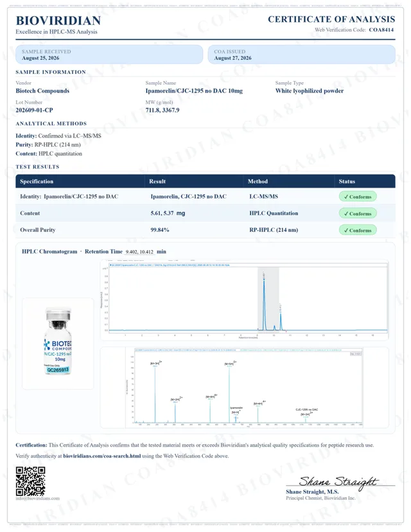Screen dimensions: 411x532
Task: Click the info@bioviridians.com email address
Action: tap(38, 499)
